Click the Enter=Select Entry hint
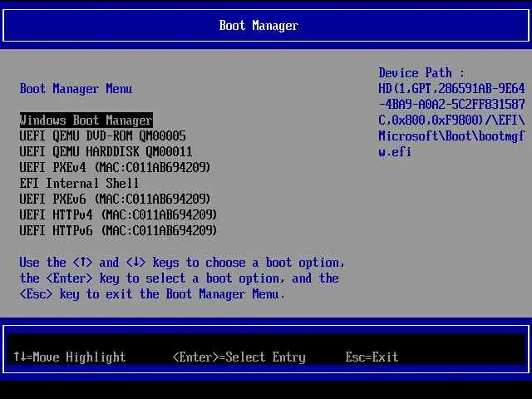 tap(239, 357)
